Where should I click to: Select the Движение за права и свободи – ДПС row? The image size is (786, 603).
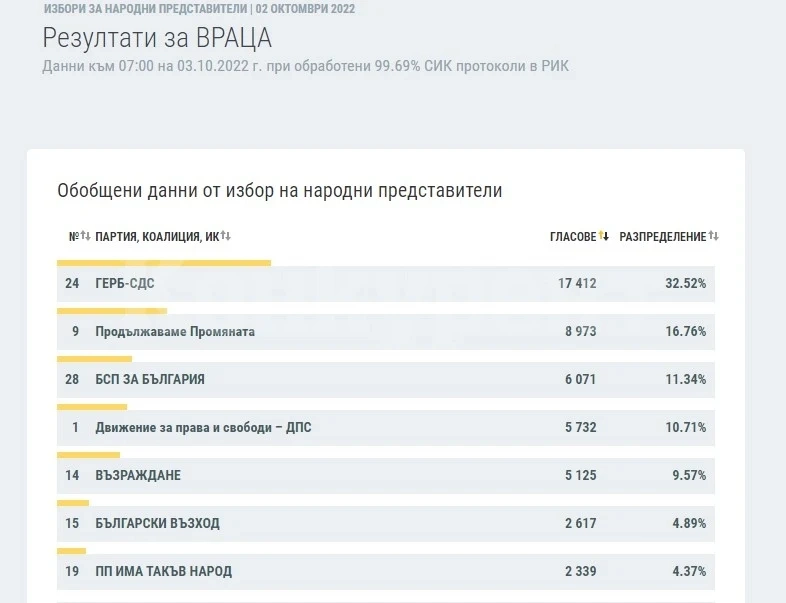(385, 428)
